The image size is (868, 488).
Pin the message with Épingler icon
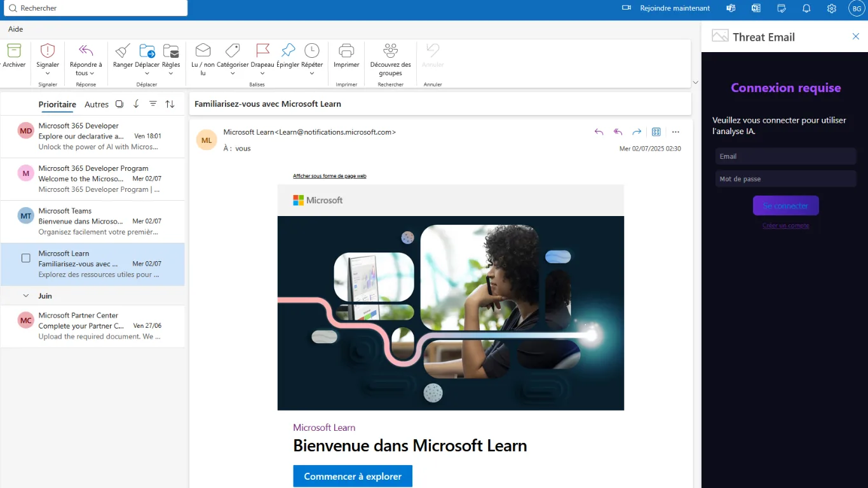pos(288,51)
